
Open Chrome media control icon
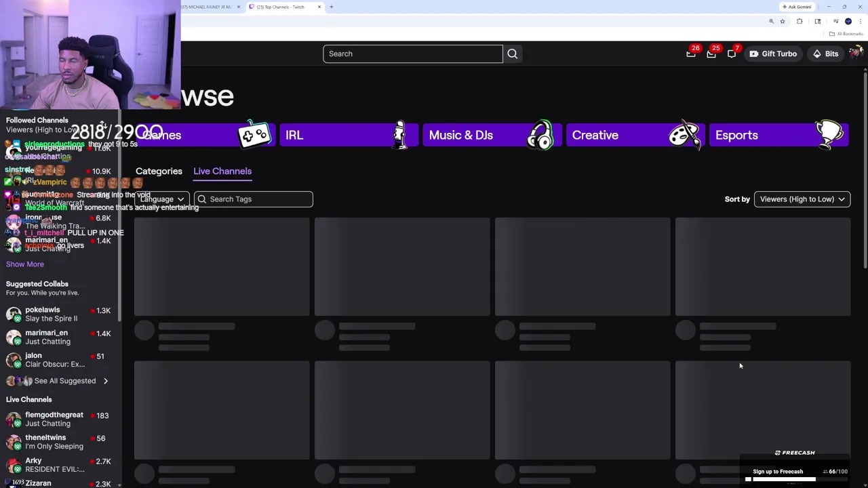point(835,22)
